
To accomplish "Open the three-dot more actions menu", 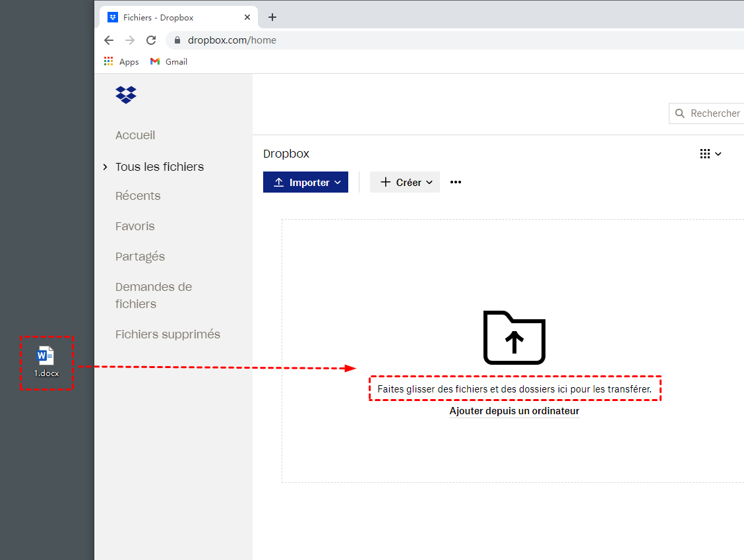I will click(456, 182).
